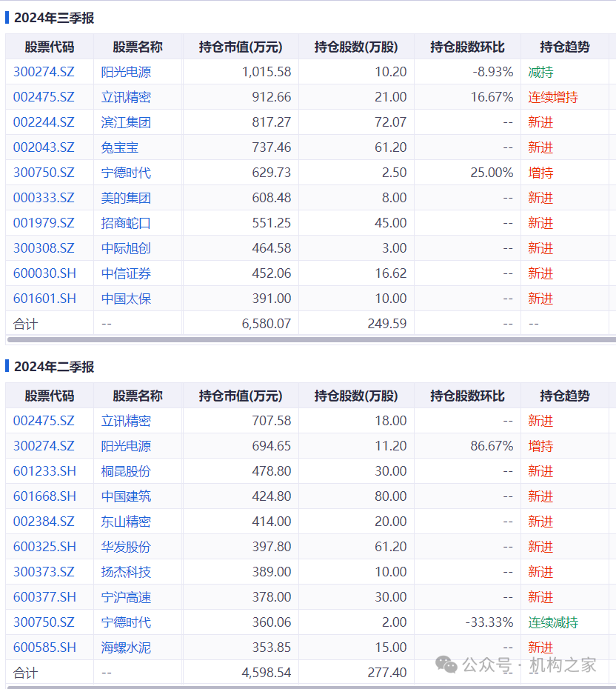The height and width of the screenshot is (689, 616).
Task: Open 中际旭创 stock name link
Action: [x=126, y=248]
